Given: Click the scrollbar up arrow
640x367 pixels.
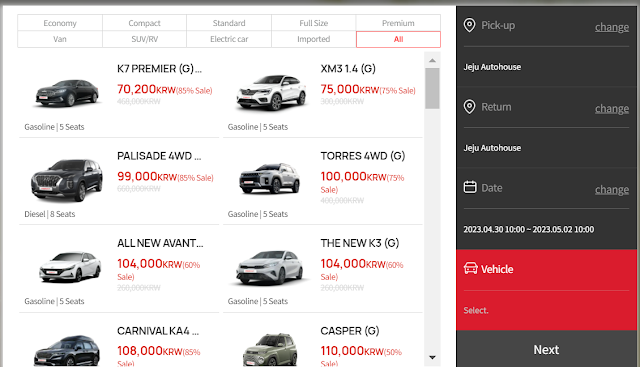Looking at the screenshot, I should [x=432, y=60].
